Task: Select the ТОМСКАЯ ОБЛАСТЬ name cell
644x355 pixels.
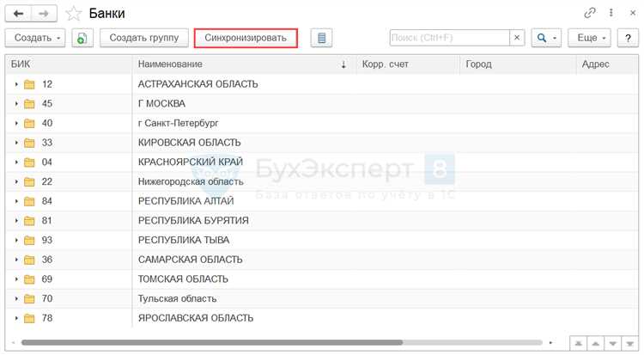Action: [x=244, y=279]
